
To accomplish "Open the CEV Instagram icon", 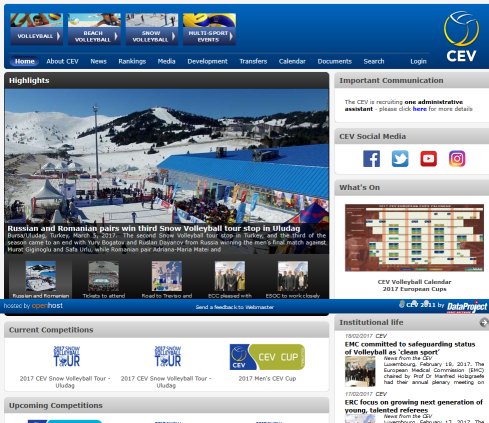I will coord(457,159).
